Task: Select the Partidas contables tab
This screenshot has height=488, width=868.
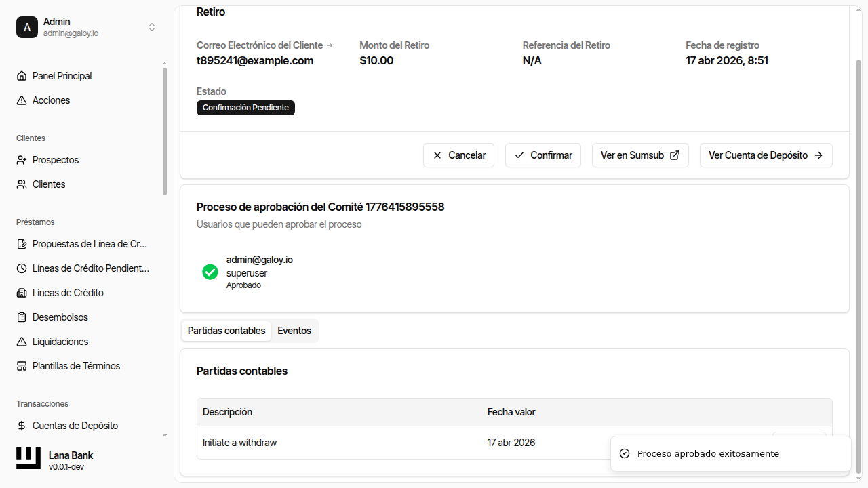Action: coord(226,331)
